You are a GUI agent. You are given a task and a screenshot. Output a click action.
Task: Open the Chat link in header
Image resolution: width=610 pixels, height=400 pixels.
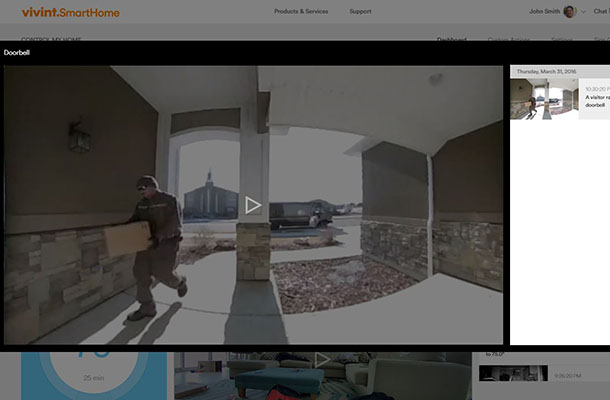pyautogui.click(x=601, y=12)
